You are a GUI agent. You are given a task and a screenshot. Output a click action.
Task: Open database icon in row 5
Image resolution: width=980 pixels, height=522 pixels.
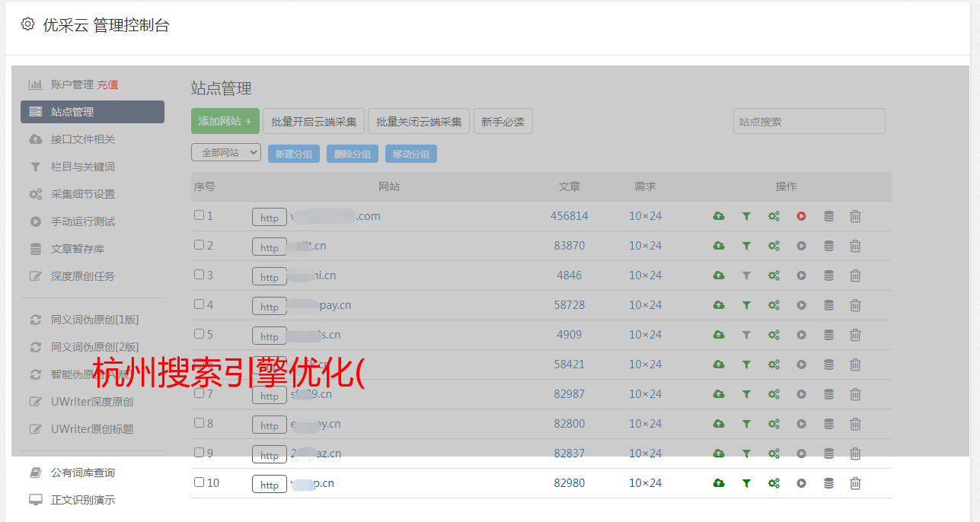[828, 335]
